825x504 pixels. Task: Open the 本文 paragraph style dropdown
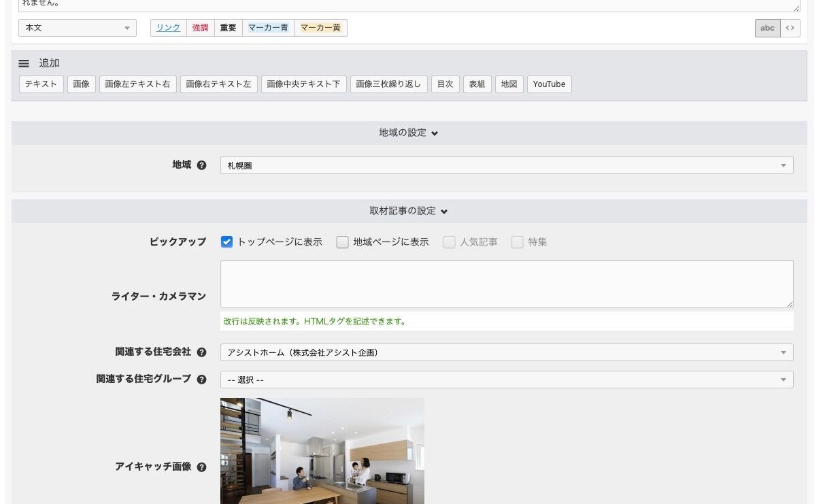[78, 28]
